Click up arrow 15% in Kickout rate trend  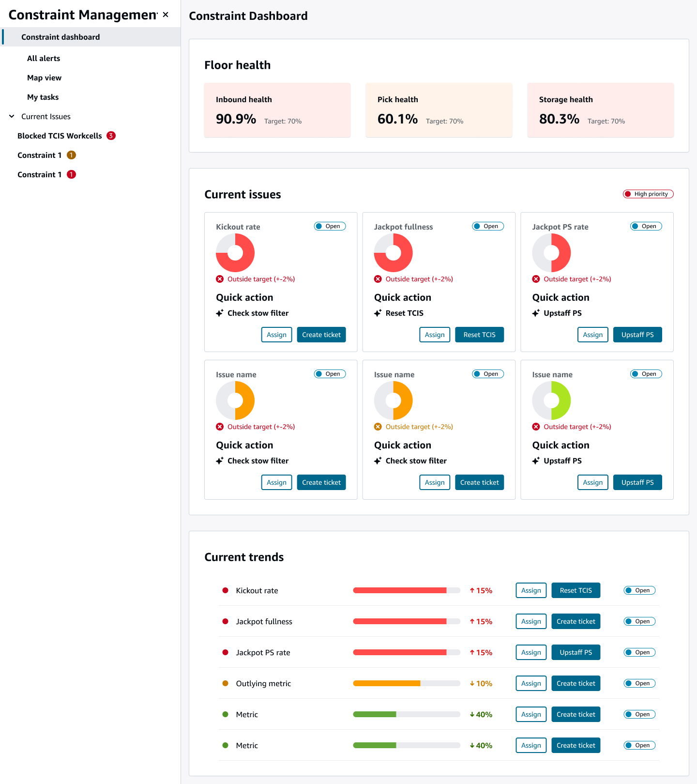481,590
